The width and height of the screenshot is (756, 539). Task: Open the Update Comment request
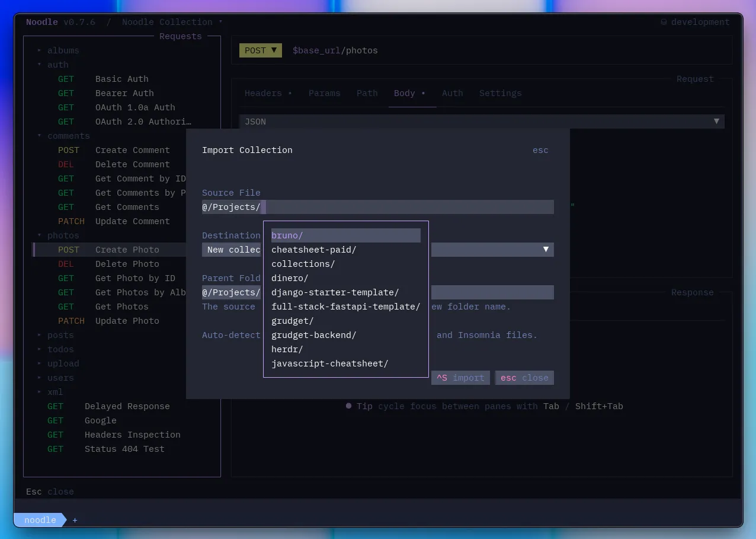[133, 221]
